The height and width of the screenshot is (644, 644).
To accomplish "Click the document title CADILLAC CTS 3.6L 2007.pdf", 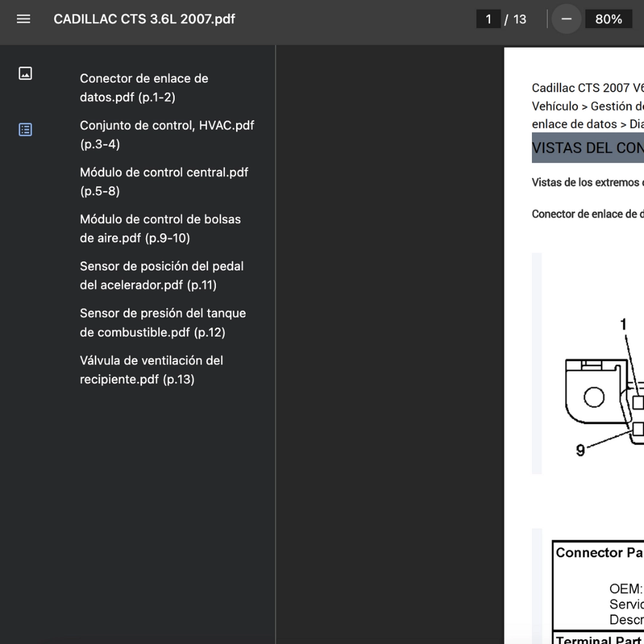I will click(144, 19).
